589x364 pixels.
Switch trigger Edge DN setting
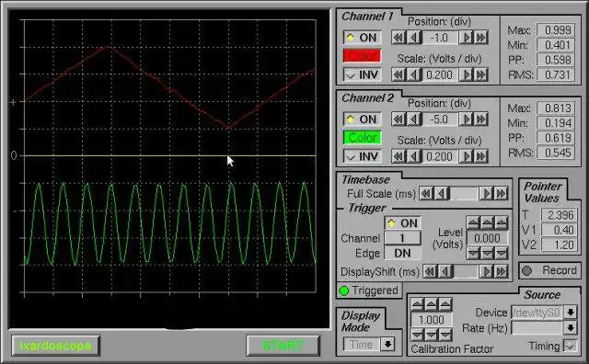[x=403, y=254]
